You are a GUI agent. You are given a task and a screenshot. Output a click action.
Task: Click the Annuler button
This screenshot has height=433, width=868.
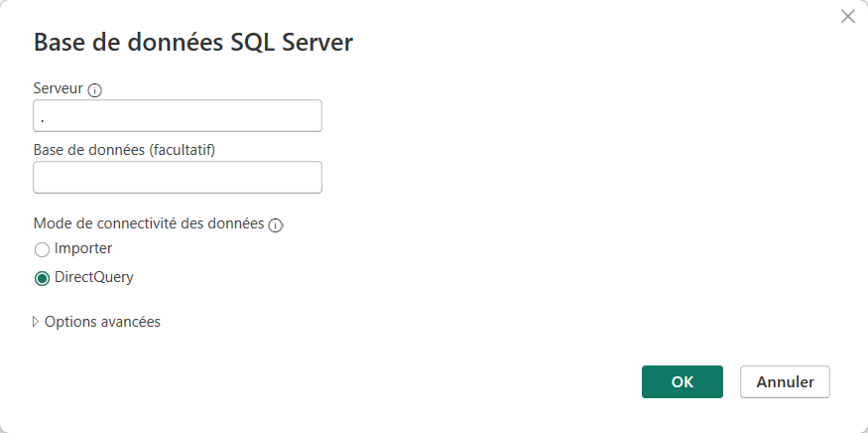pyautogui.click(x=785, y=382)
